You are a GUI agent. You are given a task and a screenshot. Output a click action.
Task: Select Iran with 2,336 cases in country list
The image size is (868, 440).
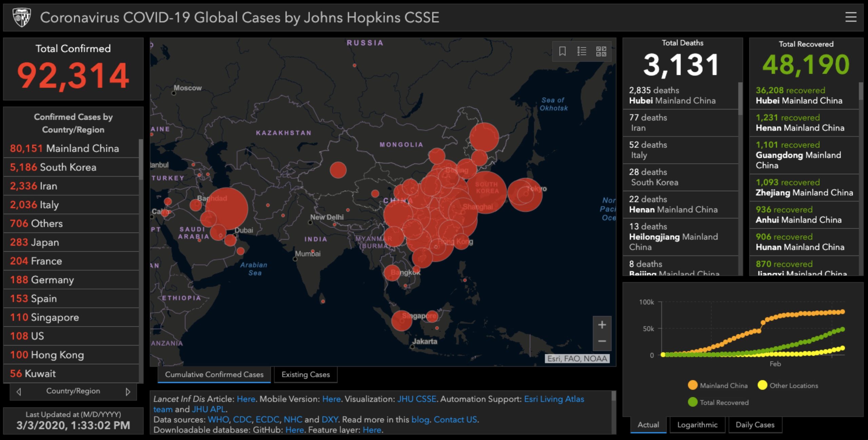(71, 186)
